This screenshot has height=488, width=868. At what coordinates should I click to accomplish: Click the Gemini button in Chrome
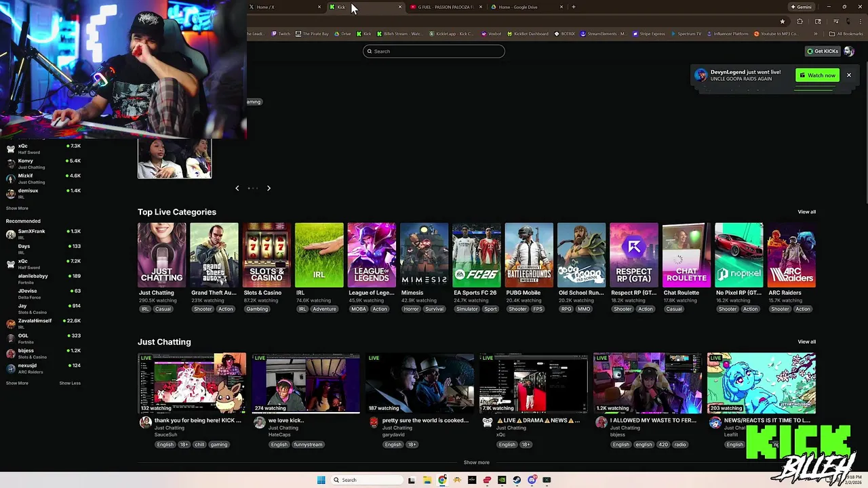point(801,7)
